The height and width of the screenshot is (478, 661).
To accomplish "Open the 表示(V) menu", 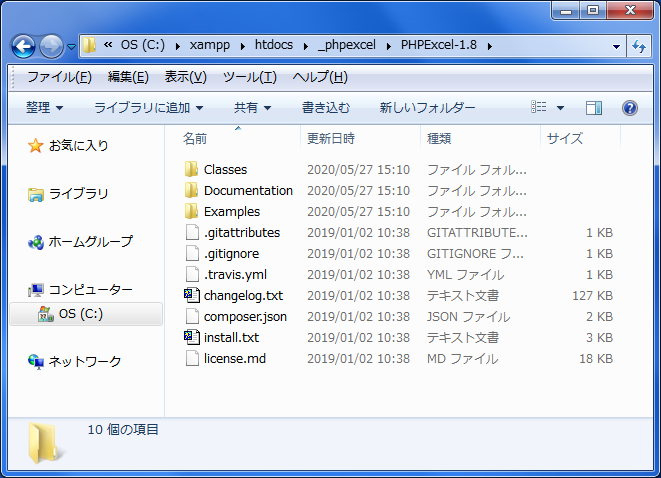I will tap(185, 77).
